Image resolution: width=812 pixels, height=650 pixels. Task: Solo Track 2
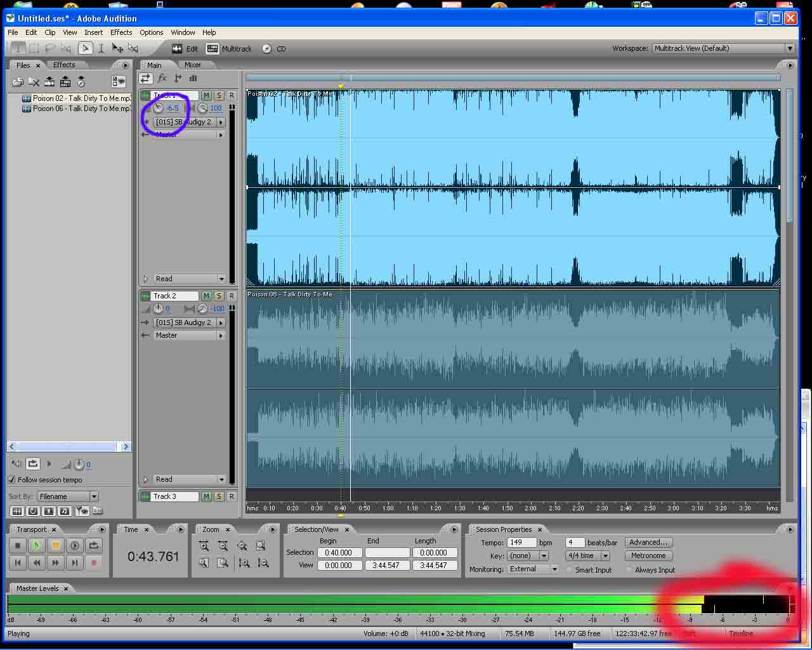tap(219, 296)
